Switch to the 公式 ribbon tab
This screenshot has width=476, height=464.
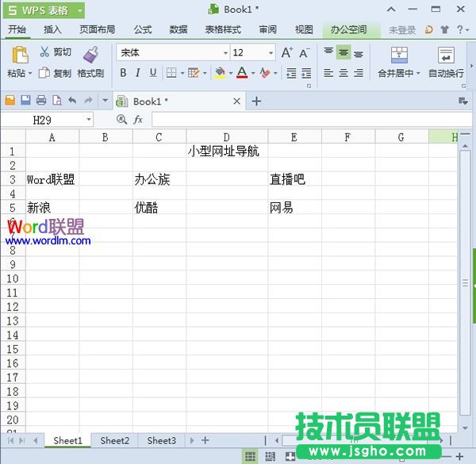(142, 29)
